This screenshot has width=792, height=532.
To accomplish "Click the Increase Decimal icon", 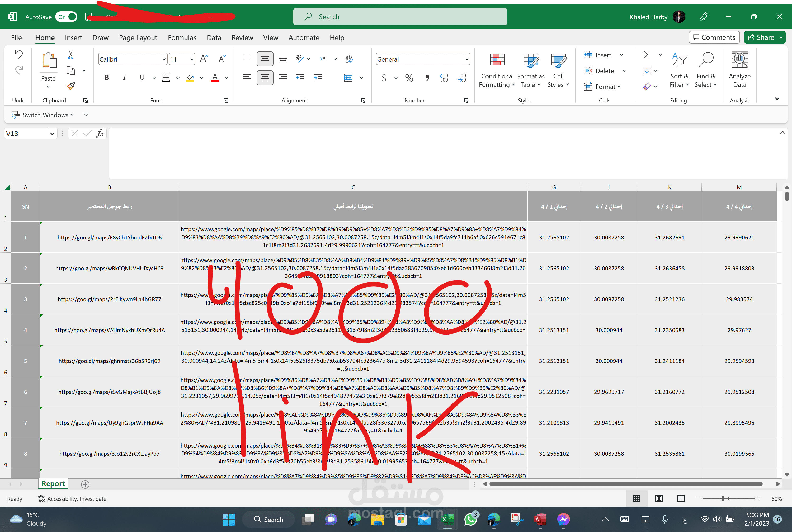I will (444, 78).
